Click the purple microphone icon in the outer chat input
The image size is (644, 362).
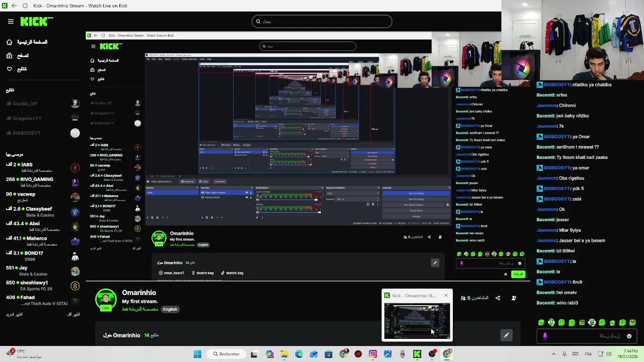[x=545, y=336]
